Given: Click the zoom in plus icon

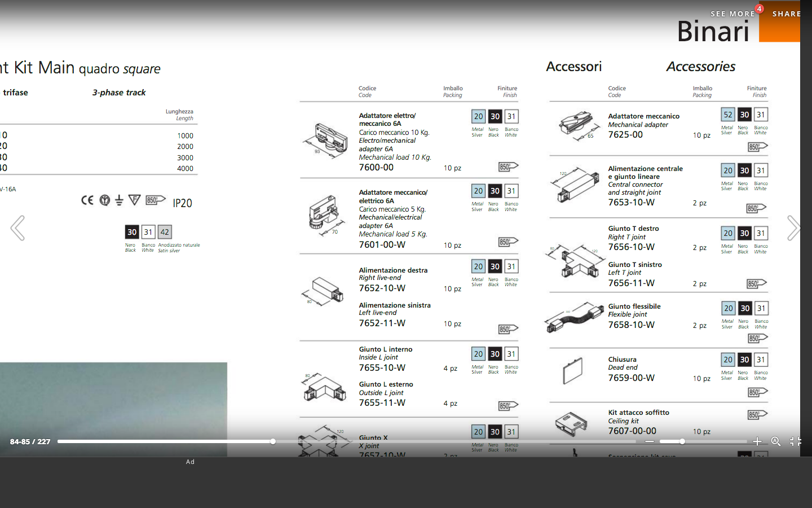Looking at the screenshot, I should click(x=757, y=441).
